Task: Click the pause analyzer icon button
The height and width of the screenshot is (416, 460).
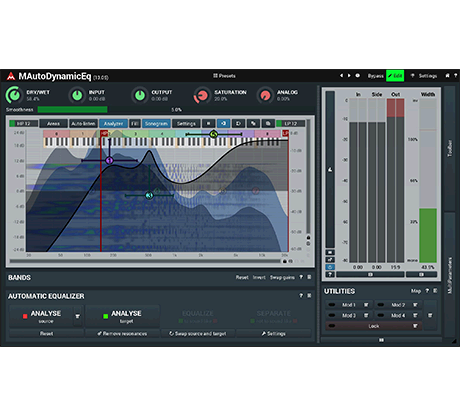Action: (208, 124)
